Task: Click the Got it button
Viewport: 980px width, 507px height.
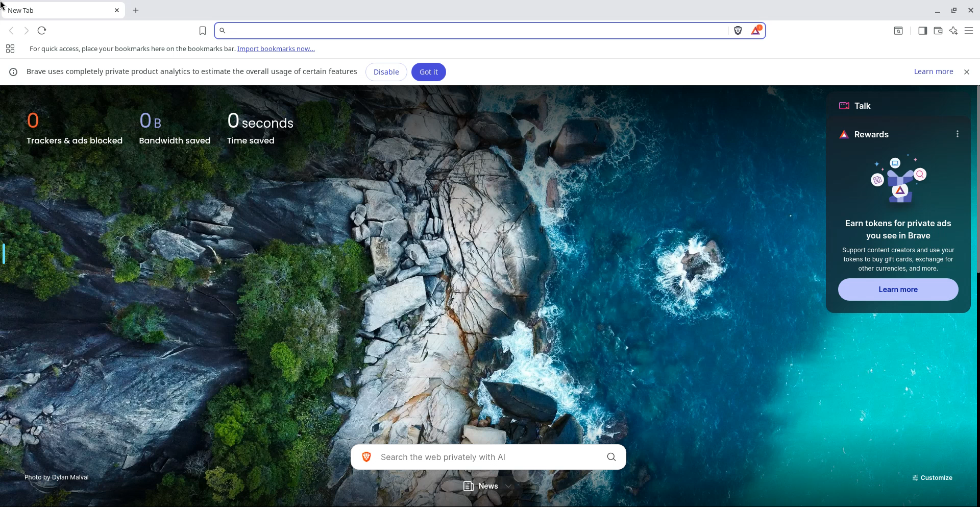Action: coord(428,72)
